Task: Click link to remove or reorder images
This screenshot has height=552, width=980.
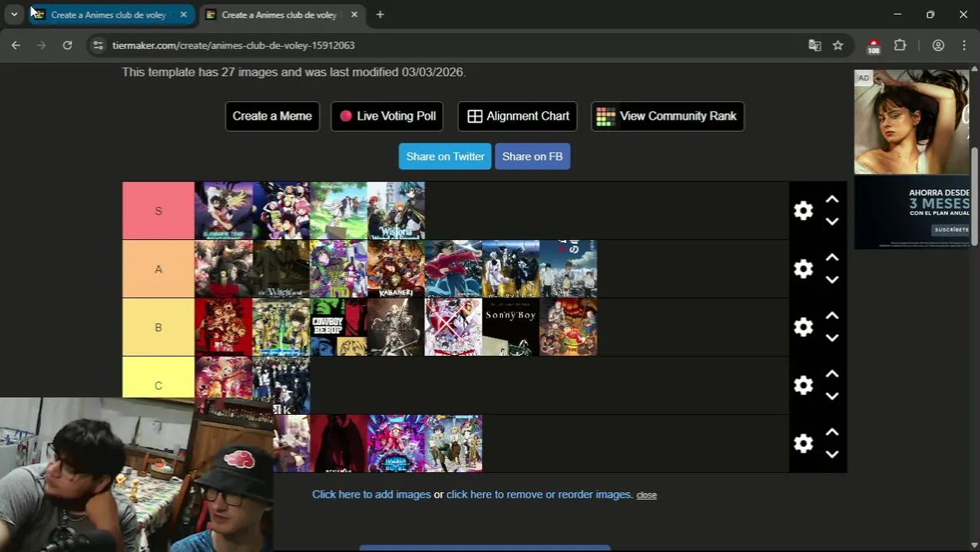Action: click(538, 495)
